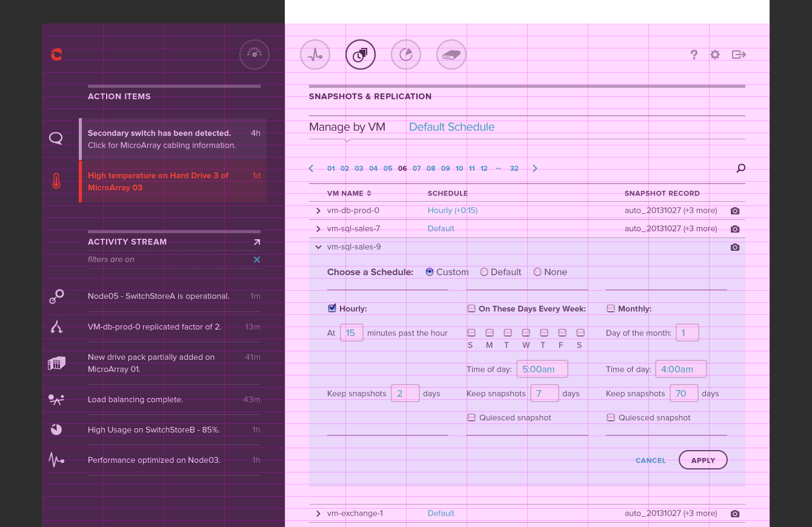
Task: Select the None schedule radio button
Action: pyautogui.click(x=537, y=272)
